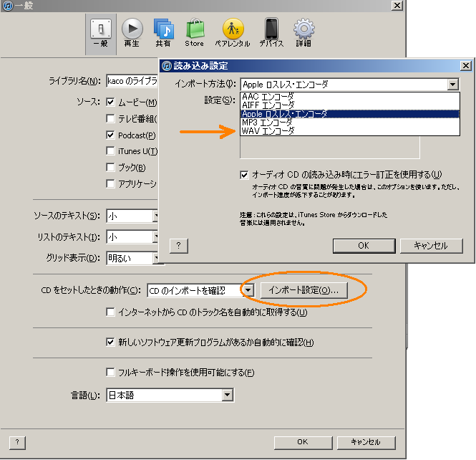This screenshot has width=476, height=460.
Task: Toggle the ムービー(M) source checkbox
Action: [110, 102]
